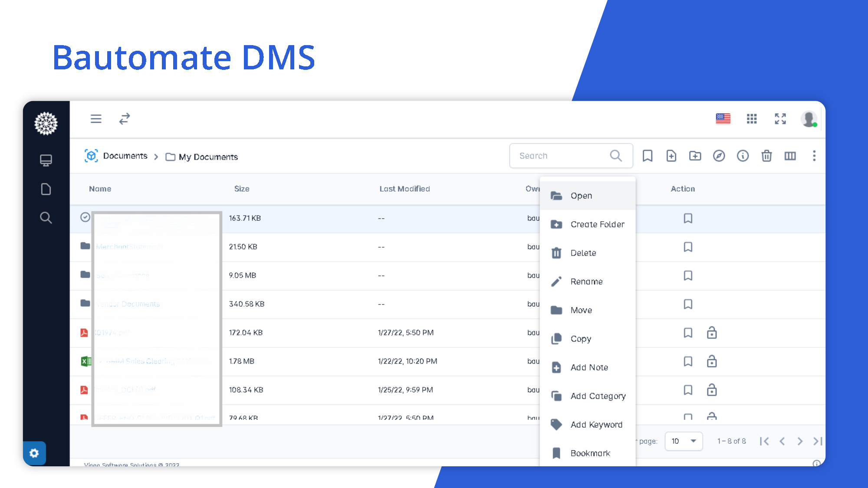
Task: Open the items per page dropdown
Action: tap(684, 441)
